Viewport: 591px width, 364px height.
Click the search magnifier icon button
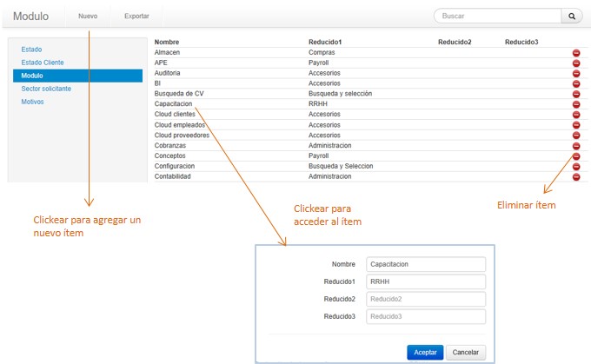pyautogui.click(x=572, y=16)
